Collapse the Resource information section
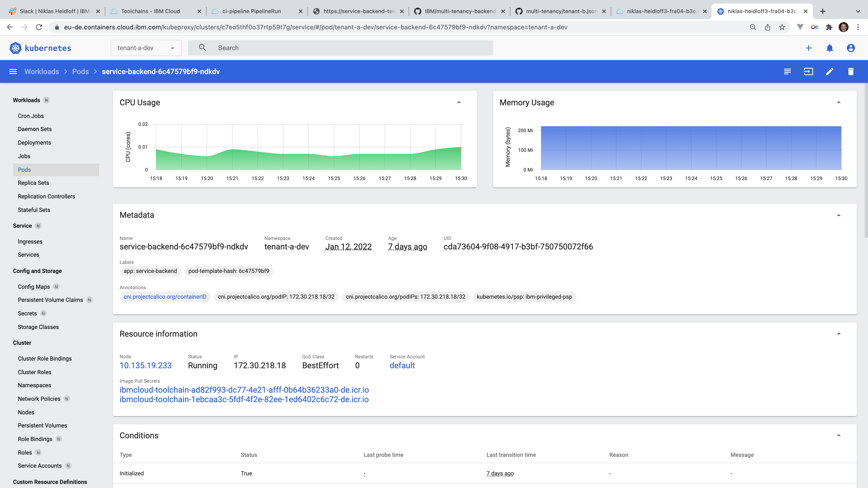 click(839, 333)
